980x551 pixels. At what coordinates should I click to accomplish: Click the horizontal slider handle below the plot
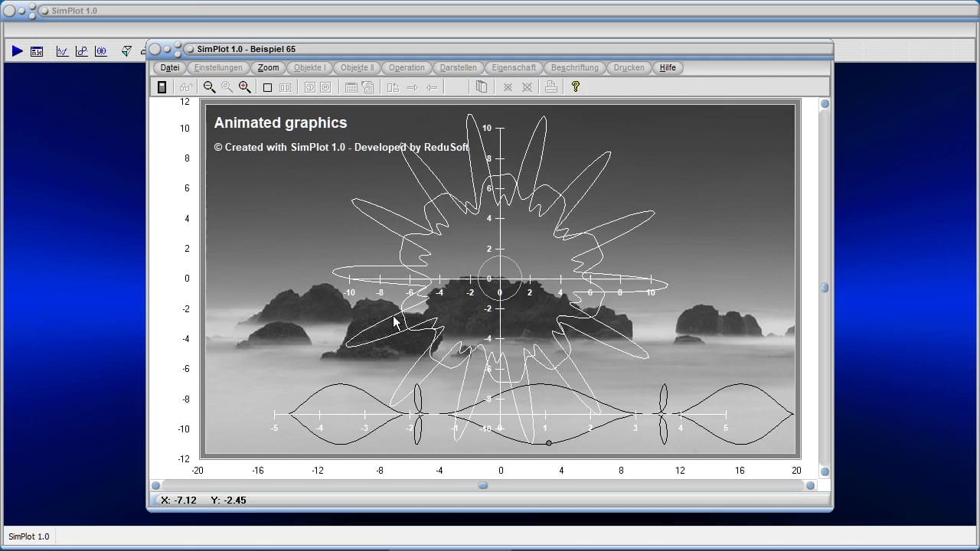(x=483, y=485)
